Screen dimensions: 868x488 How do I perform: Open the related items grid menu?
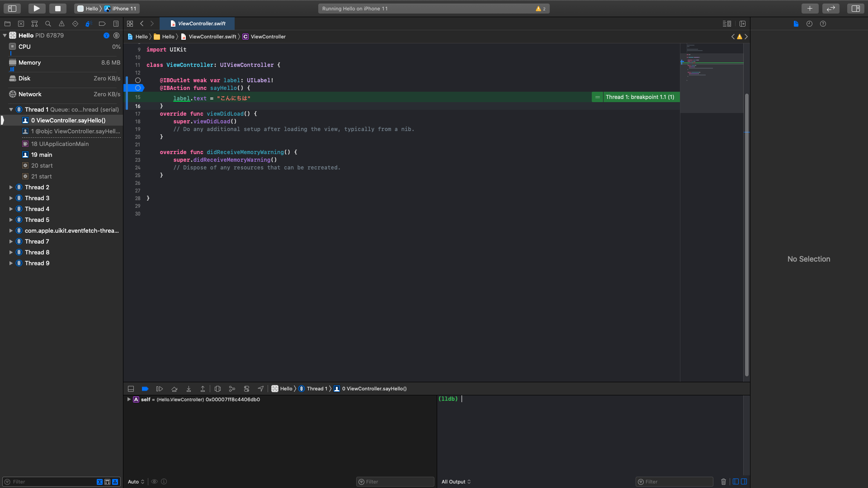[130, 23]
